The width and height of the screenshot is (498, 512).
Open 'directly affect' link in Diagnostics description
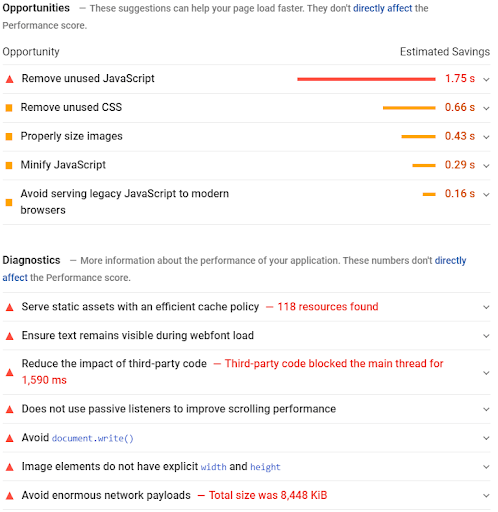pos(234,269)
